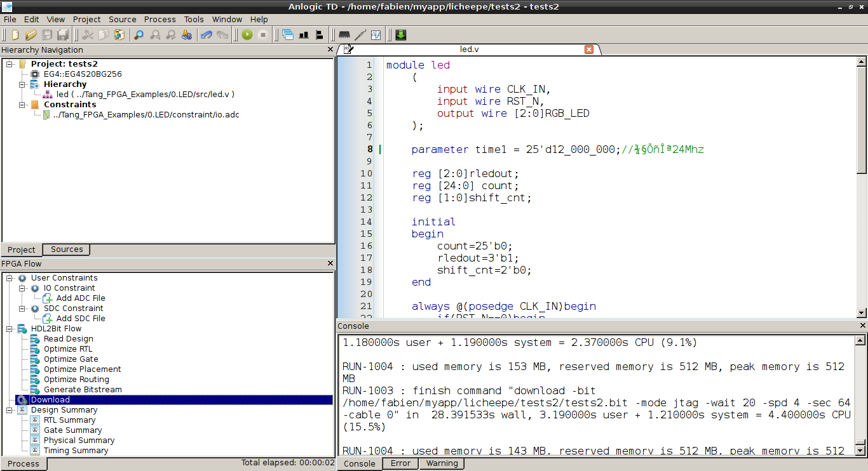
Task: Close the led.v editor tab
Action: point(589,50)
